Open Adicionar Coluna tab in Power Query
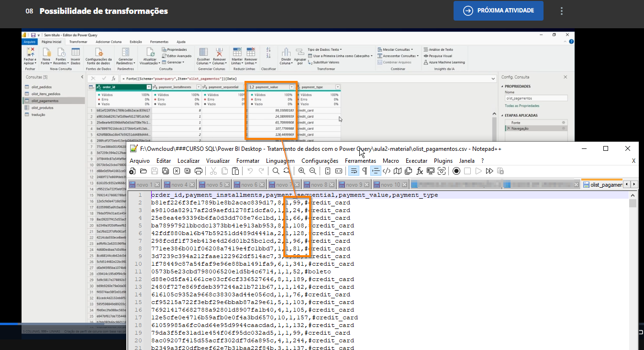Screen dimensions: 644x350 click(109, 42)
